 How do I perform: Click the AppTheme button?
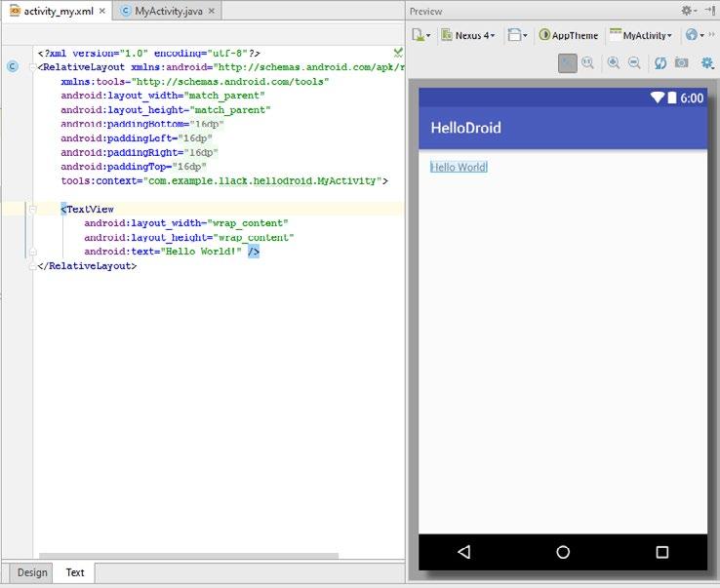point(569,35)
